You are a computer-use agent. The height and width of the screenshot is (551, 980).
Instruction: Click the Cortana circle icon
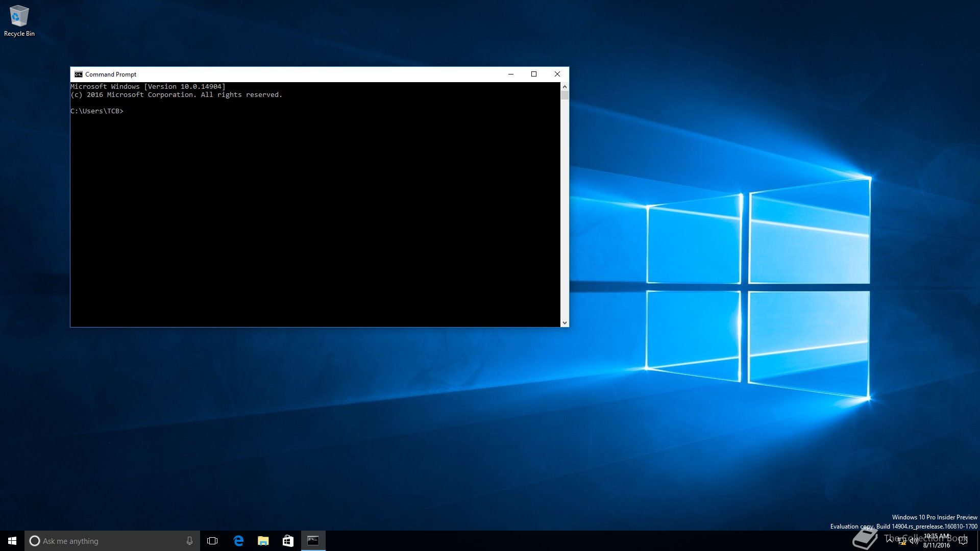tap(35, 541)
